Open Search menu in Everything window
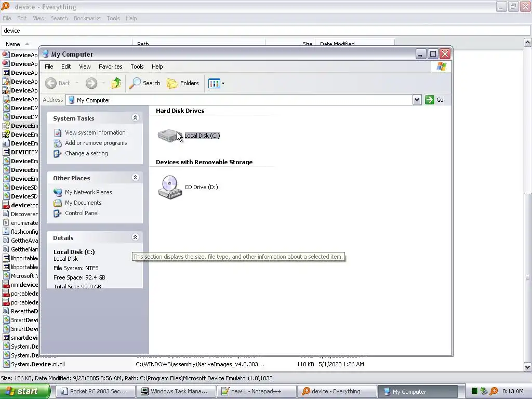 pyautogui.click(x=59, y=18)
